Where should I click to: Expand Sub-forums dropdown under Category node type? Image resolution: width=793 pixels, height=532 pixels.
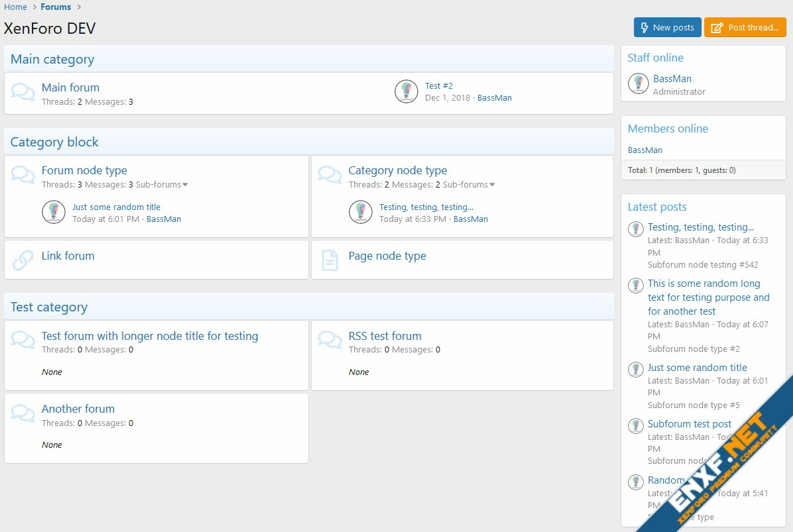[x=469, y=185]
